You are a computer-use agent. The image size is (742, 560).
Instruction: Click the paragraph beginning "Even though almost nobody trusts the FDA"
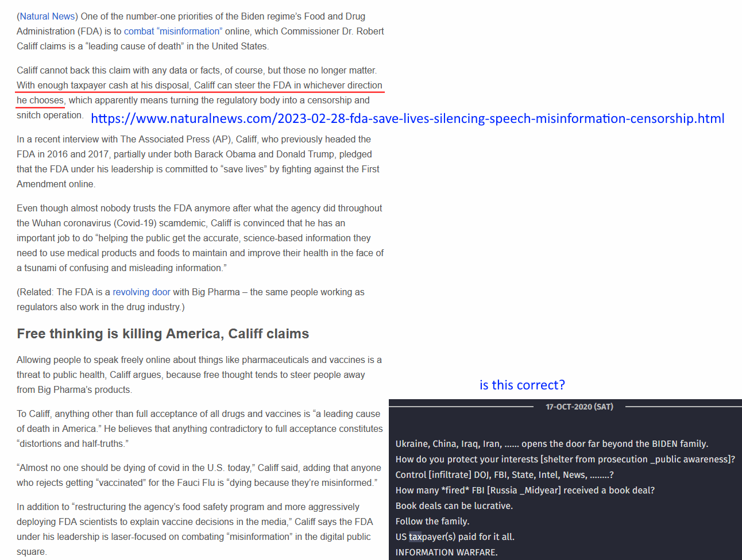pyautogui.click(x=200, y=238)
